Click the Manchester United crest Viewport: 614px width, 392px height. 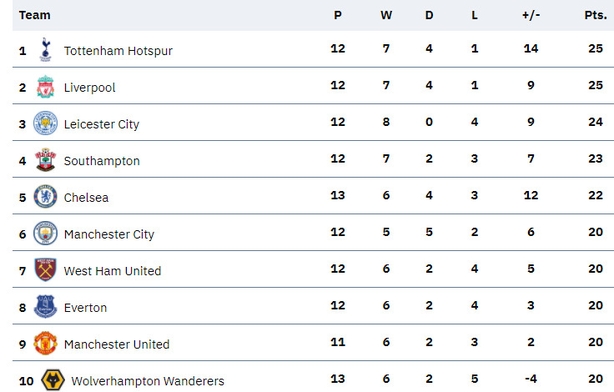pyautogui.click(x=45, y=343)
